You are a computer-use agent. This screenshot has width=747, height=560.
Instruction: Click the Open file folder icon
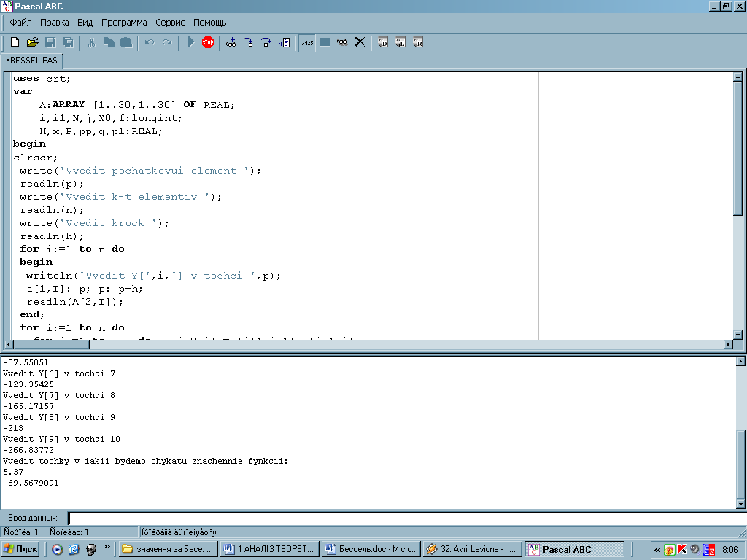coord(32,42)
